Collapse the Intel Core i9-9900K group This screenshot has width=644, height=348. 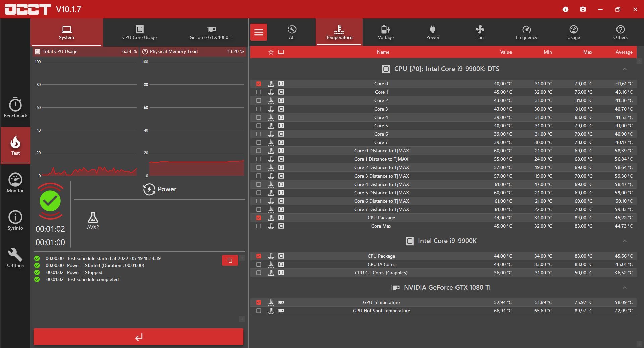point(624,241)
